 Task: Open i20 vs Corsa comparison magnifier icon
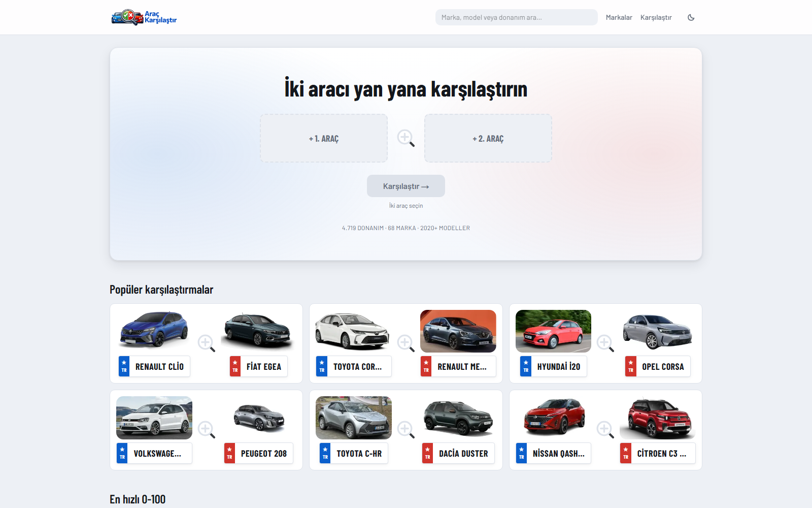605,343
